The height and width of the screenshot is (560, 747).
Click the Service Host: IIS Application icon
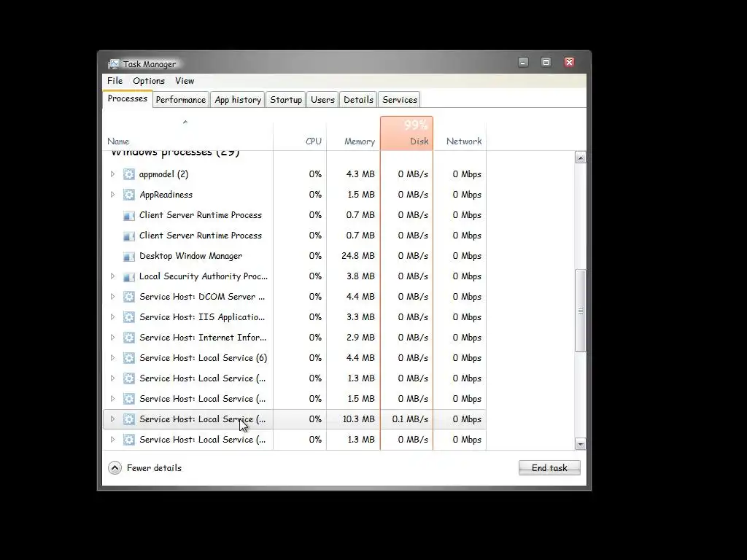tap(128, 317)
